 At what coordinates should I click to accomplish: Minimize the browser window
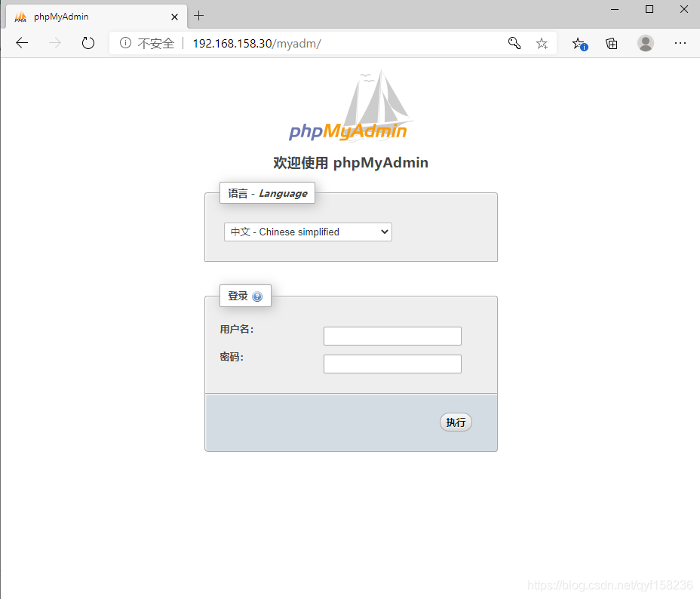tap(615, 9)
